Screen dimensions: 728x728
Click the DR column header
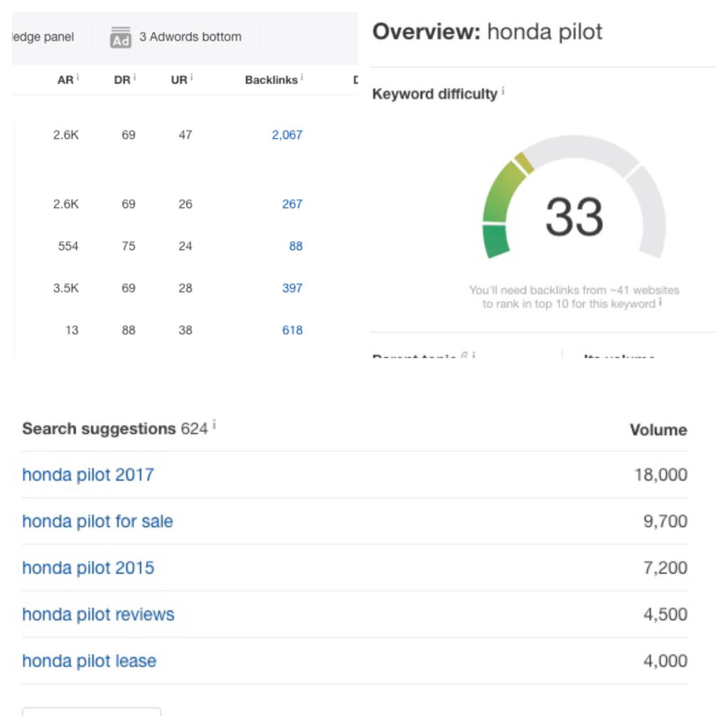[x=122, y=80]
